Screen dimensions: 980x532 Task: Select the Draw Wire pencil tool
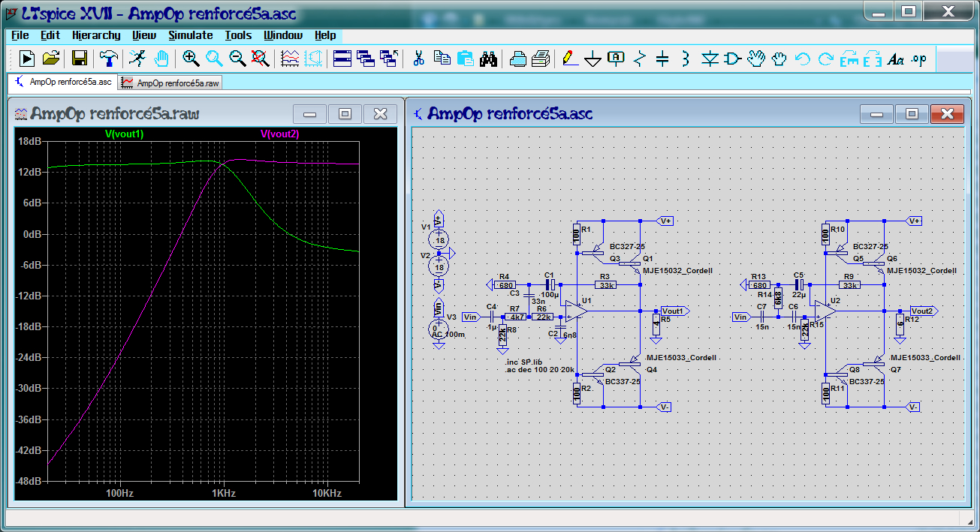click(570, 59)
